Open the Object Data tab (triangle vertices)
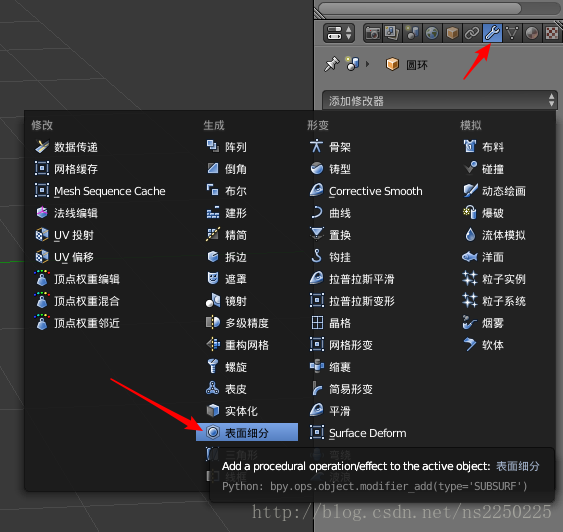Screen dimensions: 563x532 click(512, 33)
